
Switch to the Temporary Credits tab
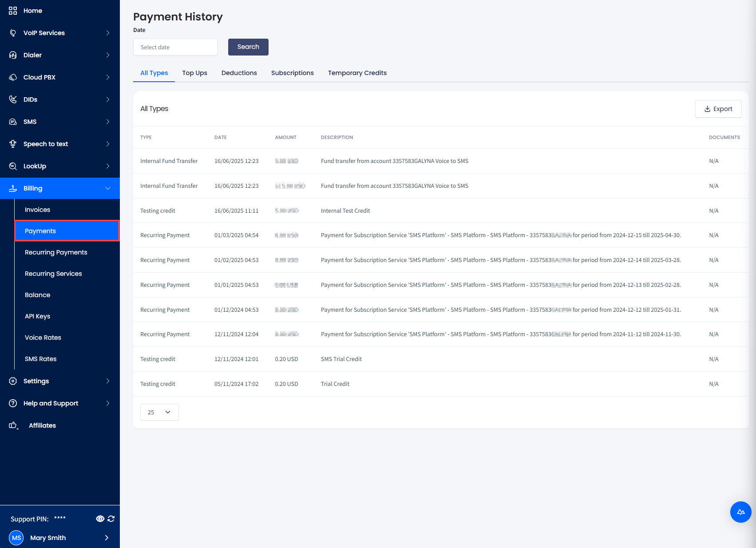coord(357,73)
